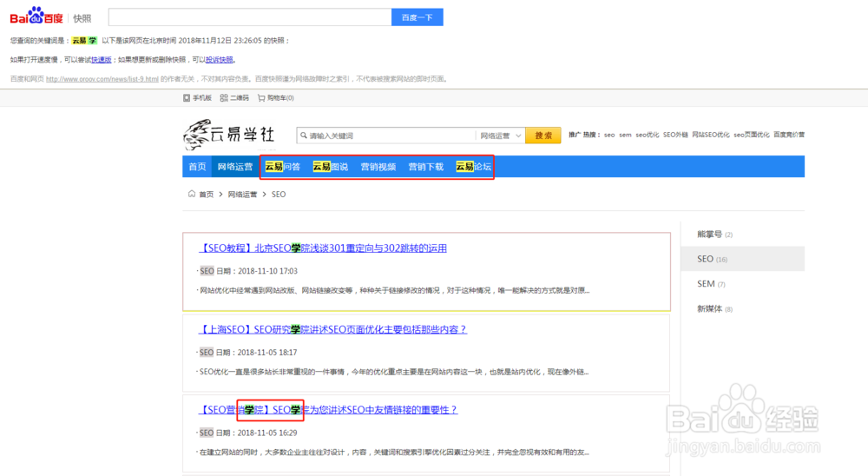
Task: Open the 云易图说 nav tab
Action: 331,167
